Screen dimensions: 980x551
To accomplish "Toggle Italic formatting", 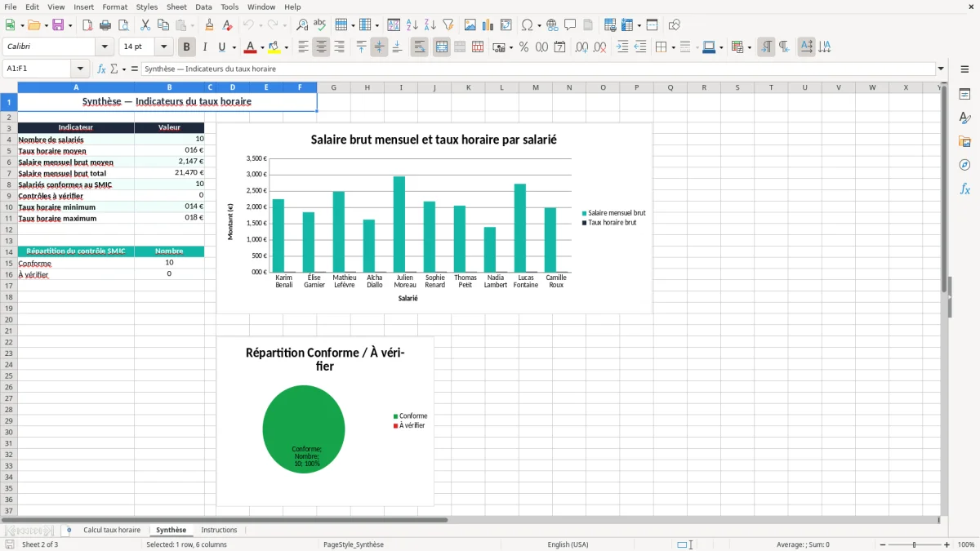I will click(205, 47).
